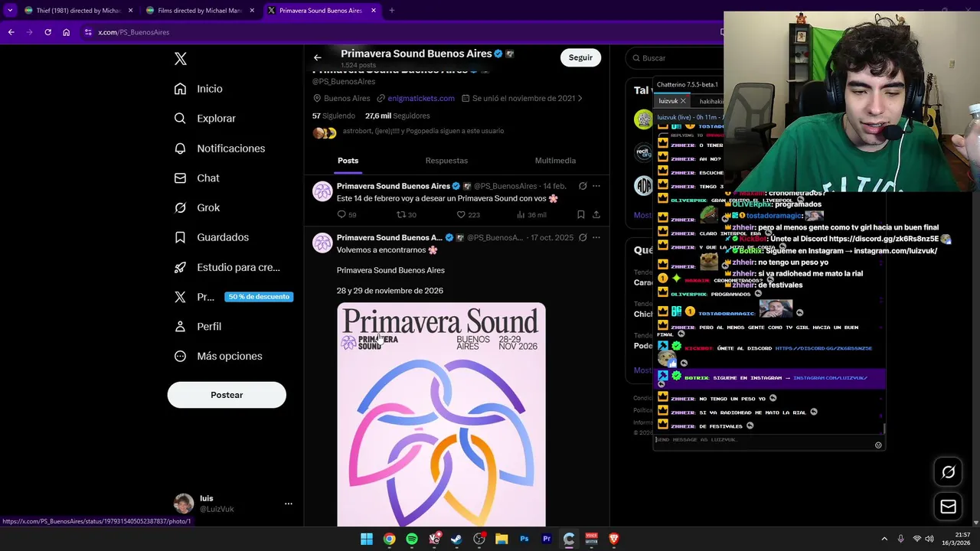
Task: Open a new browser tab
Action: click(x=391, y=11)
